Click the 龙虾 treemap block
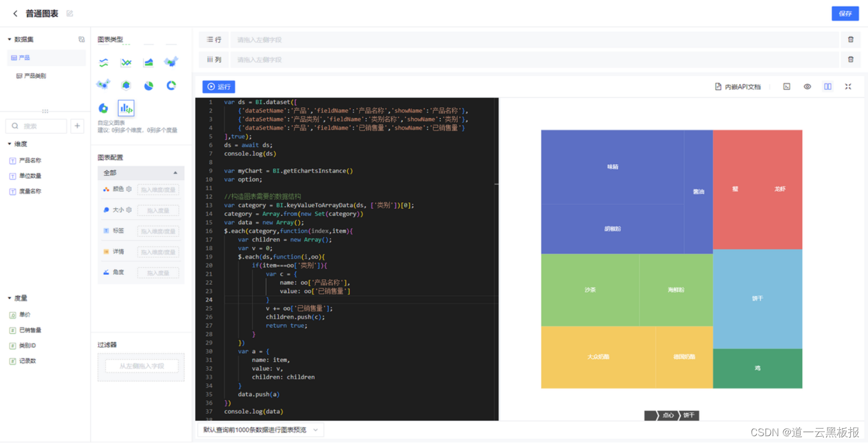The height and width of the screenshot is (443, 868). 780,189
